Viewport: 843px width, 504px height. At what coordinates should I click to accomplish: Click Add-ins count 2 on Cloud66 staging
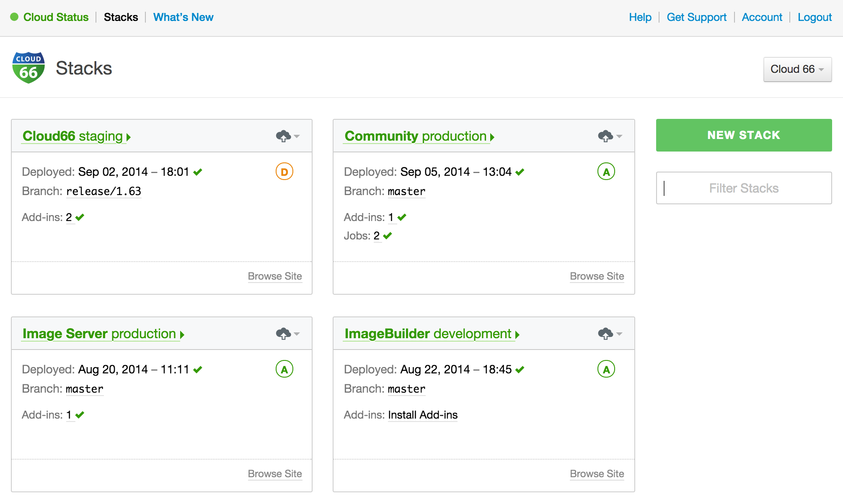[x=69, y=217]
